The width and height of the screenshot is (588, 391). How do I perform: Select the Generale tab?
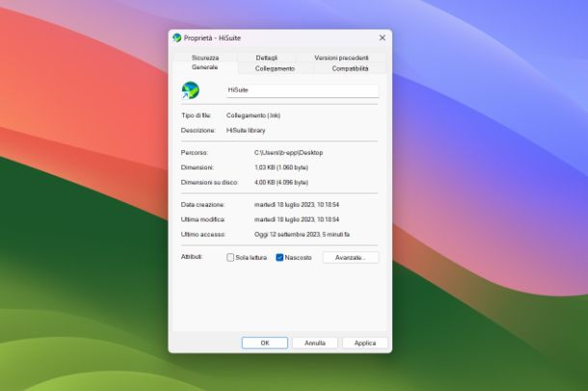[204, 67]
